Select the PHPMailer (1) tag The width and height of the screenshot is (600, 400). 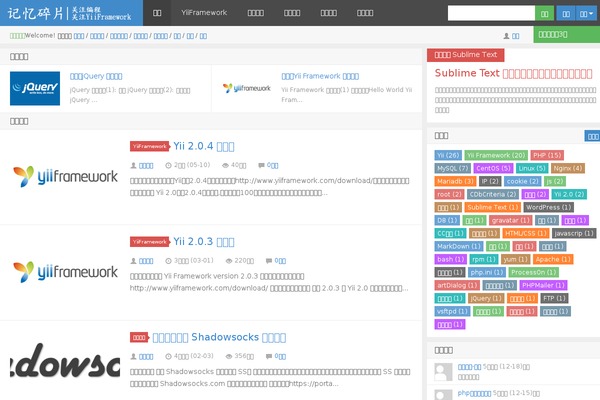[x=543, y=285]
